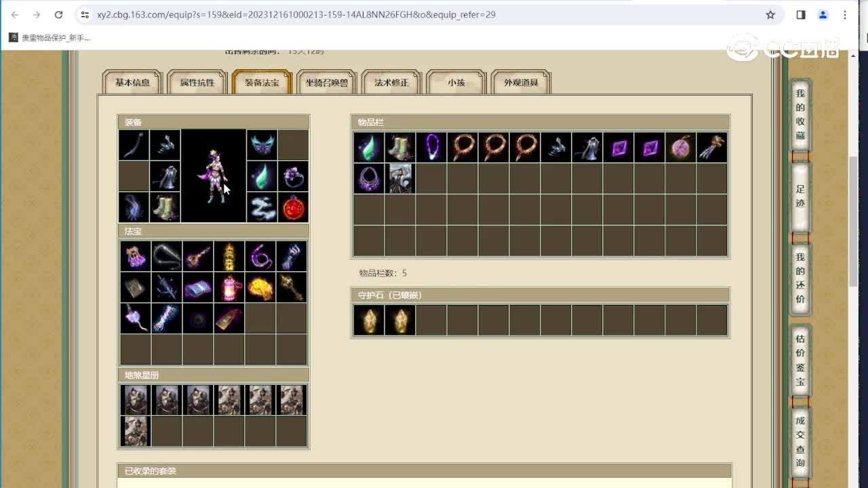868x488 pixels.
Task: Reload the current page
Action: (x=58, y=14)
